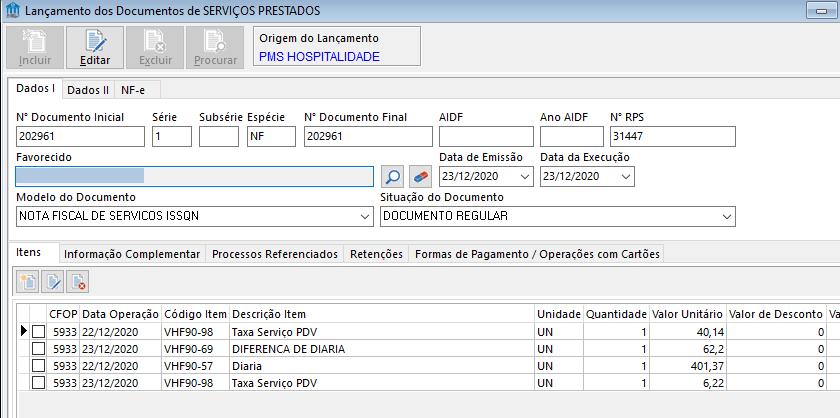This screenshot has width=840, height=418.
Task: Check the DIFERENCA DE DIARIA row checkbox
Action: (x=38, y=348)
